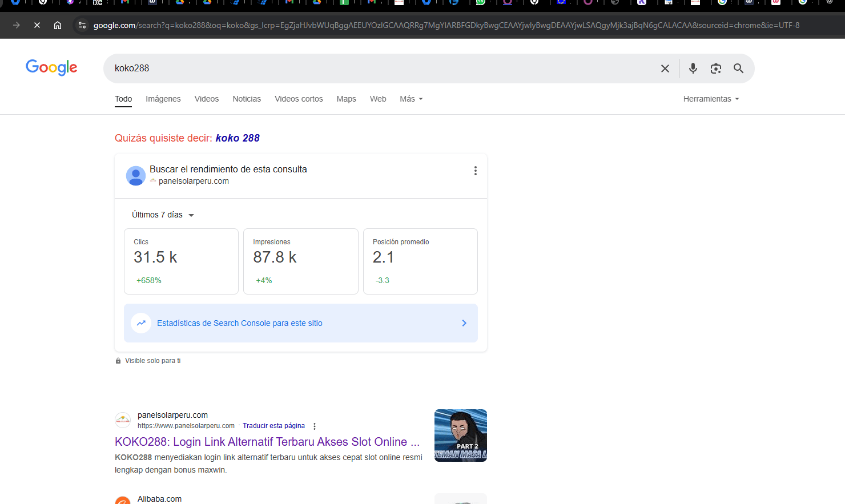Viewport: 845px width, 504px height.
Task: Clear the search query with the X
Action: [665, 68]
